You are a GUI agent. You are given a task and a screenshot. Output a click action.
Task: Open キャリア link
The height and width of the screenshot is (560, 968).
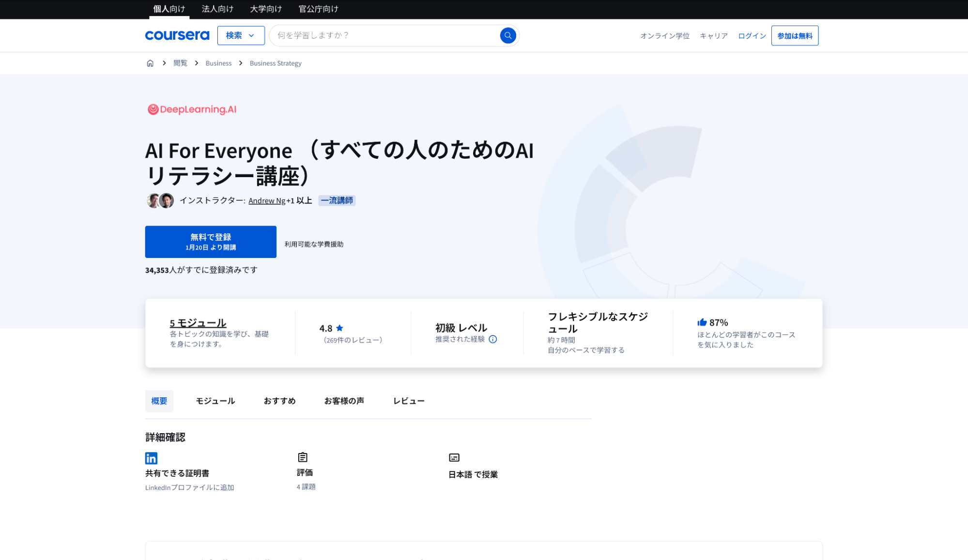[x=714, y=36]
